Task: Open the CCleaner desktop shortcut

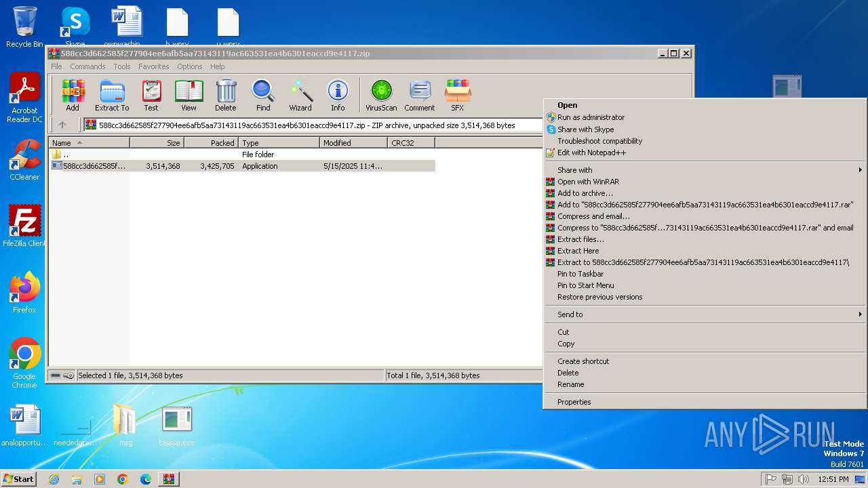Action: (24, 161)
